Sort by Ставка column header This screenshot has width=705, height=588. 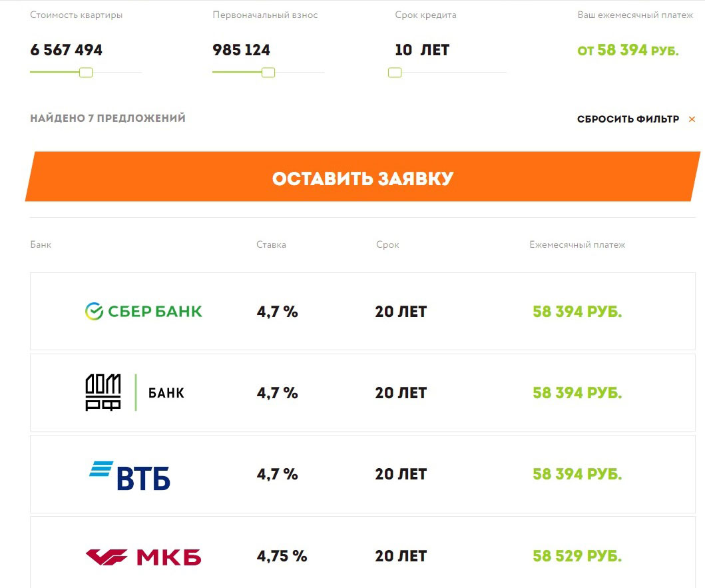click(x=271, y=245)
